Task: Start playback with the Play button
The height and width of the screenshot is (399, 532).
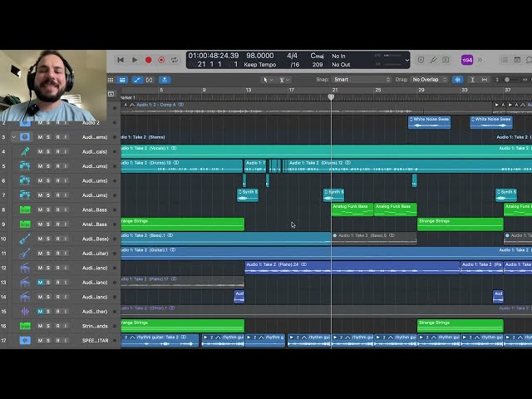Action: coord(135,60)
